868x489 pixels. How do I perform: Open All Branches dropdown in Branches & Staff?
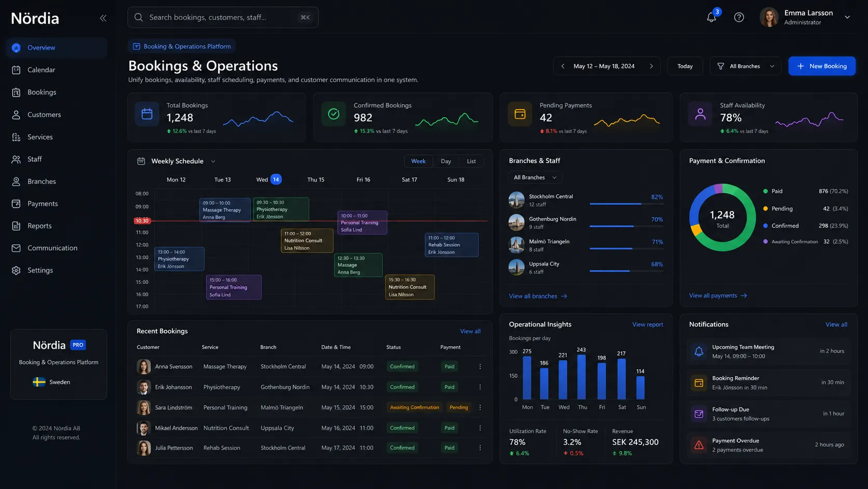coord(535,177)
